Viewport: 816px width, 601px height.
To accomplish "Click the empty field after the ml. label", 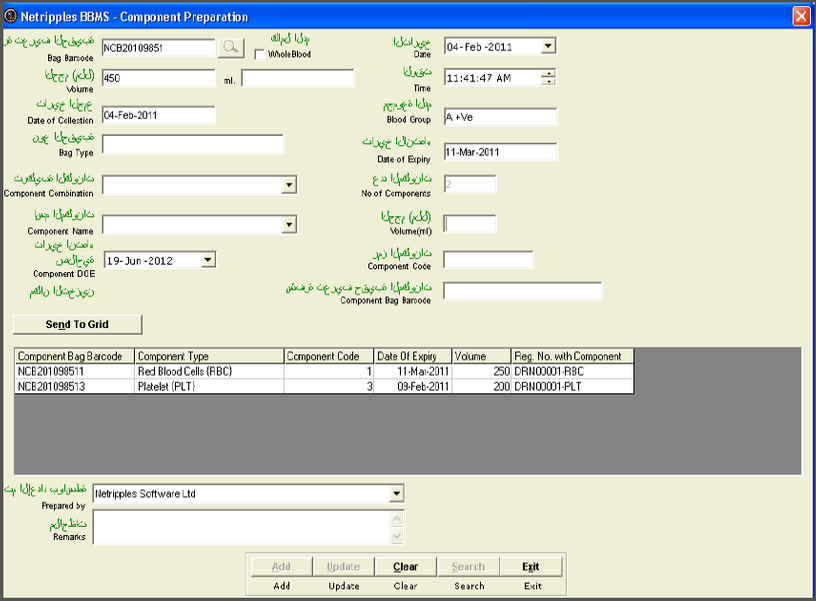I will tap(298, 78).
